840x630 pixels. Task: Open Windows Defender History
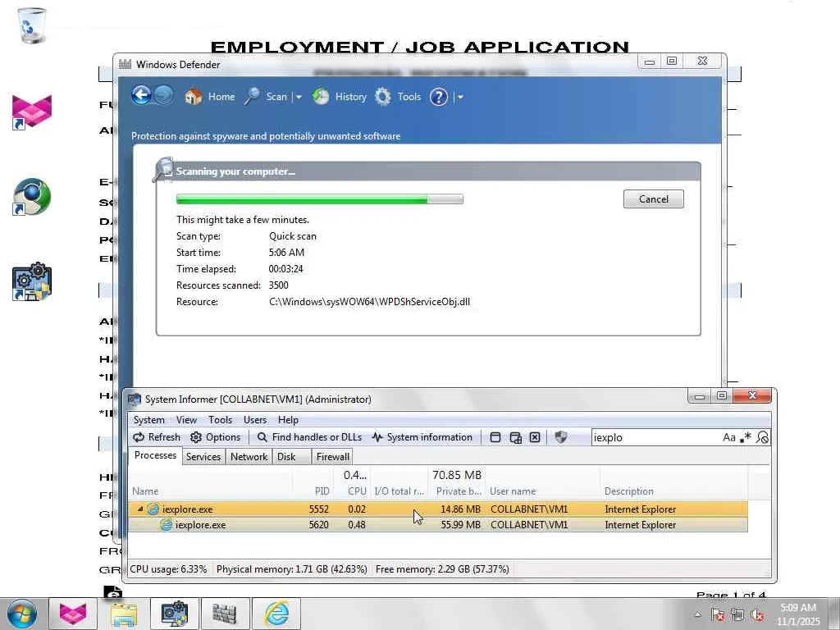click(x=339, y=97)
